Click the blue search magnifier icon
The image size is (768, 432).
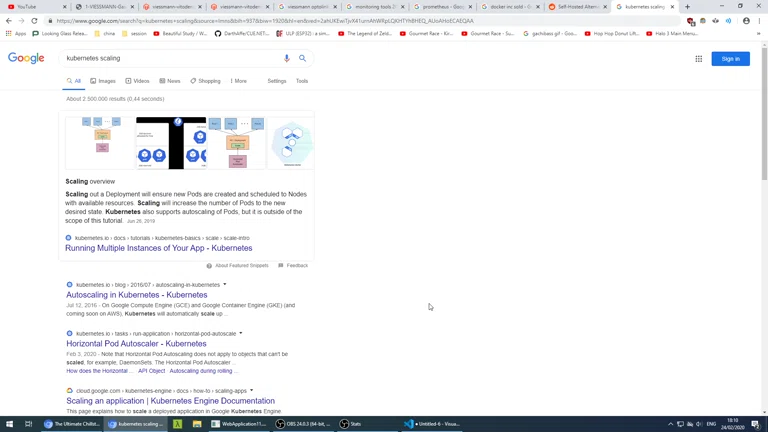tap(303, 58)
